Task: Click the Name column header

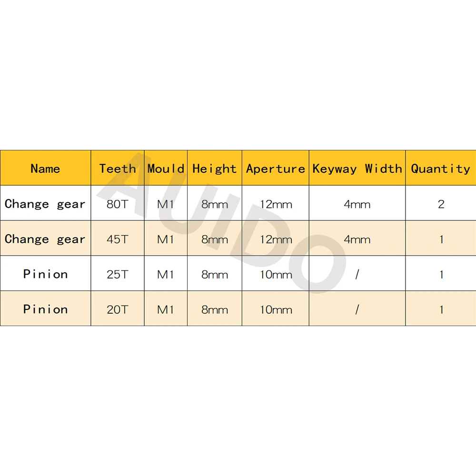Action: pos(46,168)
